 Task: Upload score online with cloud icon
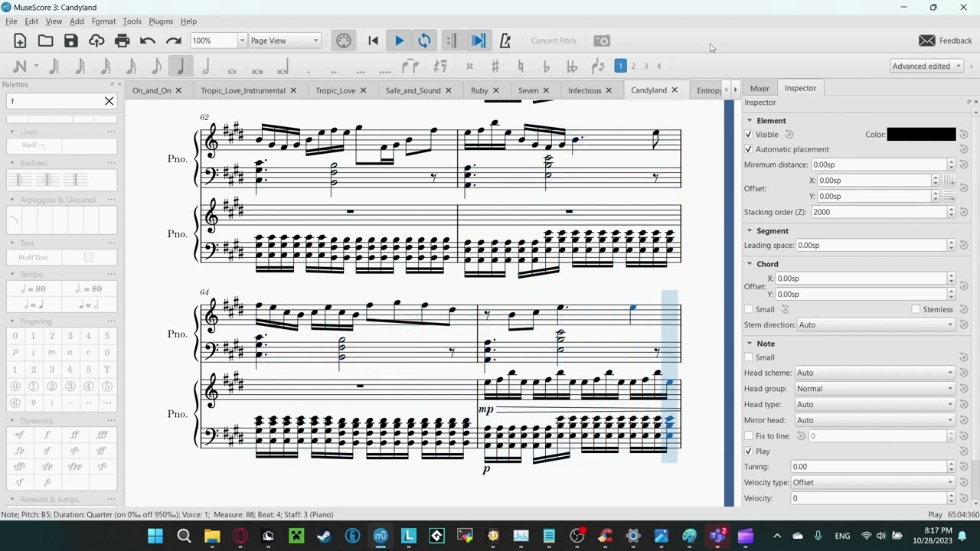pos(96,41)
